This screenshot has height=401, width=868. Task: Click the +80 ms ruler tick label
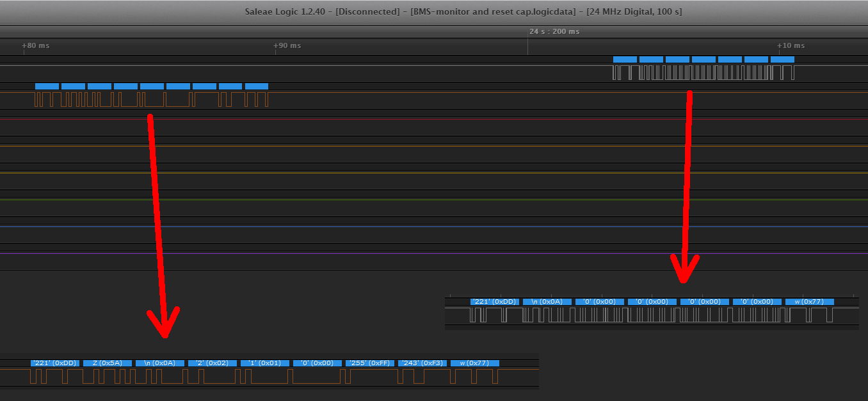pyautogui.click(x=35, y=46)
